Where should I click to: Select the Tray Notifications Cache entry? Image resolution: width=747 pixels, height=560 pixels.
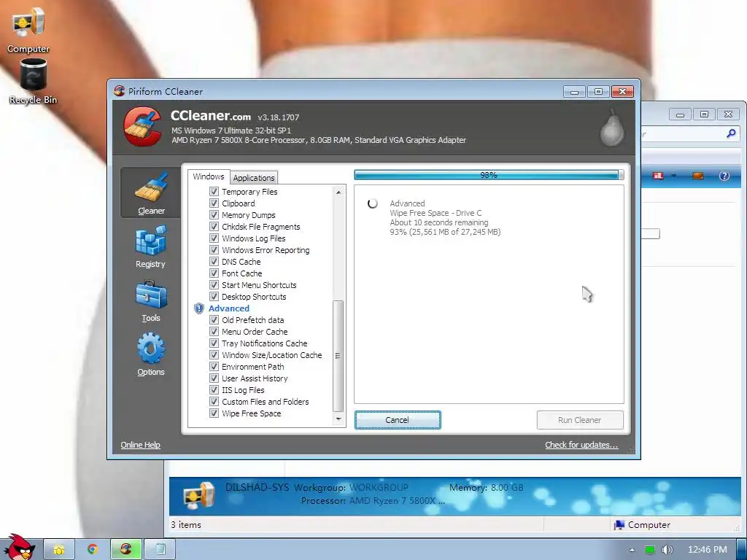[x=264, y=343]
